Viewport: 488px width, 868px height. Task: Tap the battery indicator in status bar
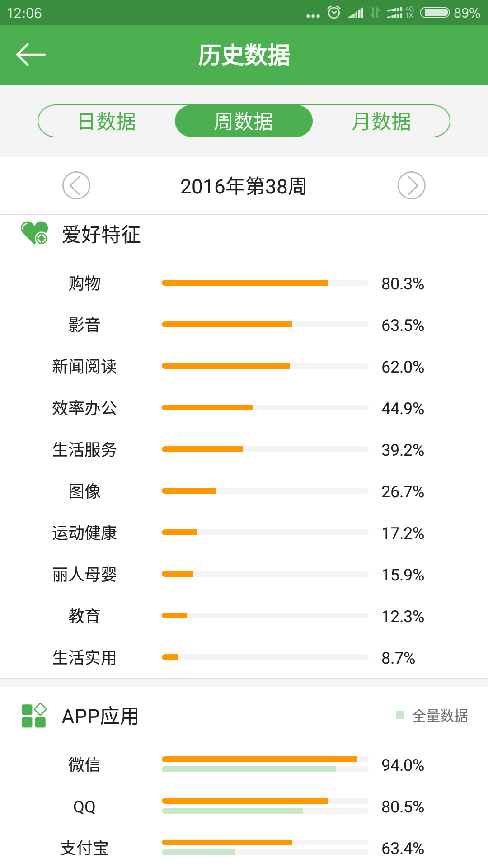coord(435,12)
